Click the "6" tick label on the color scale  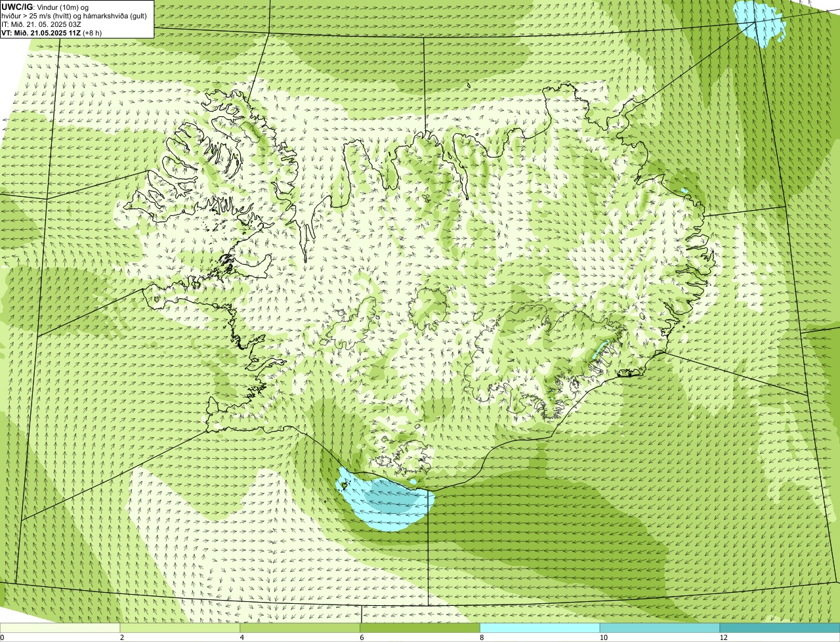[362, 637]
